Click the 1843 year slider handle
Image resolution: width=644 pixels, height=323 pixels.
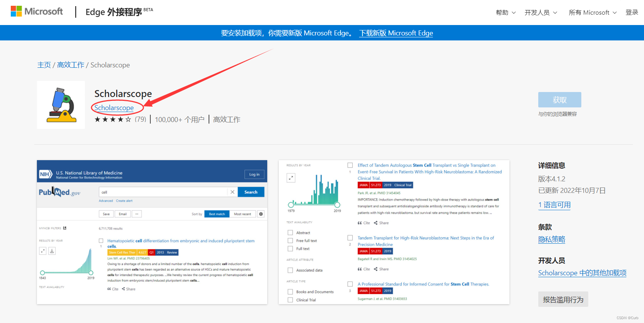coord(42,273)
